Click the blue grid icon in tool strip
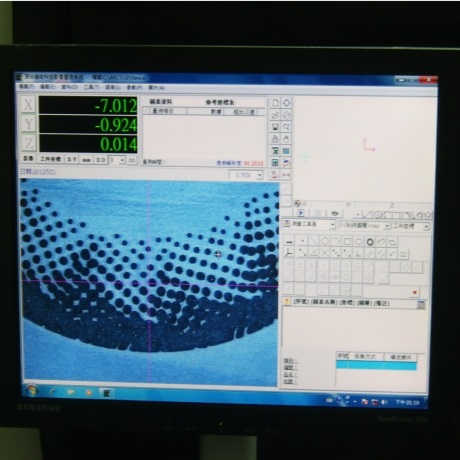The height and width of the screenshot is (460, 460). pos(286,151)
